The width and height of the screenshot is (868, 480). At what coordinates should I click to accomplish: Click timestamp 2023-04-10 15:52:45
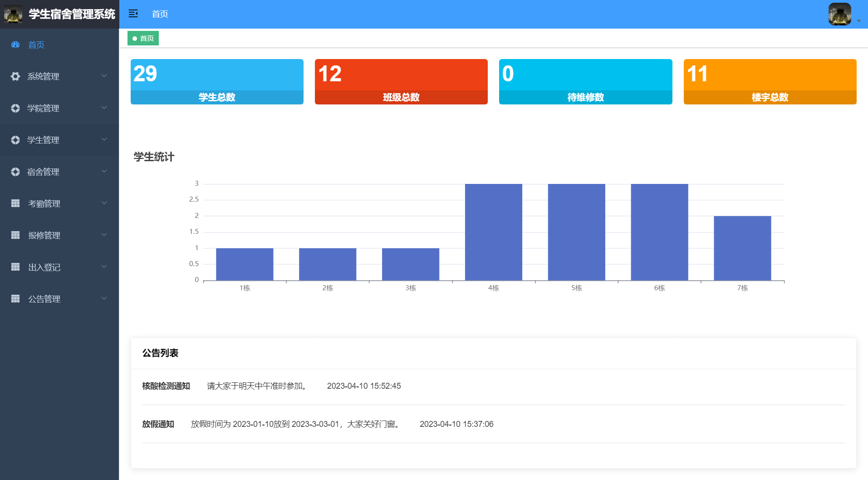click(364, 386)
